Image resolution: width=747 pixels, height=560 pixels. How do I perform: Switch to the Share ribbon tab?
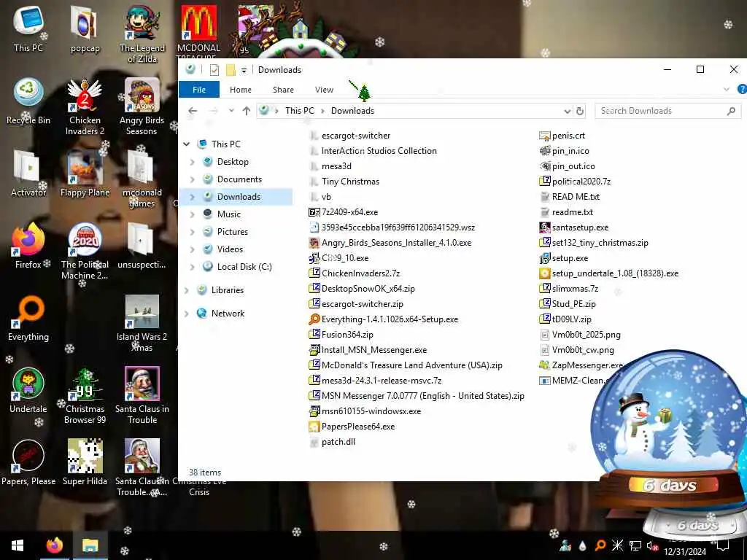283,90
